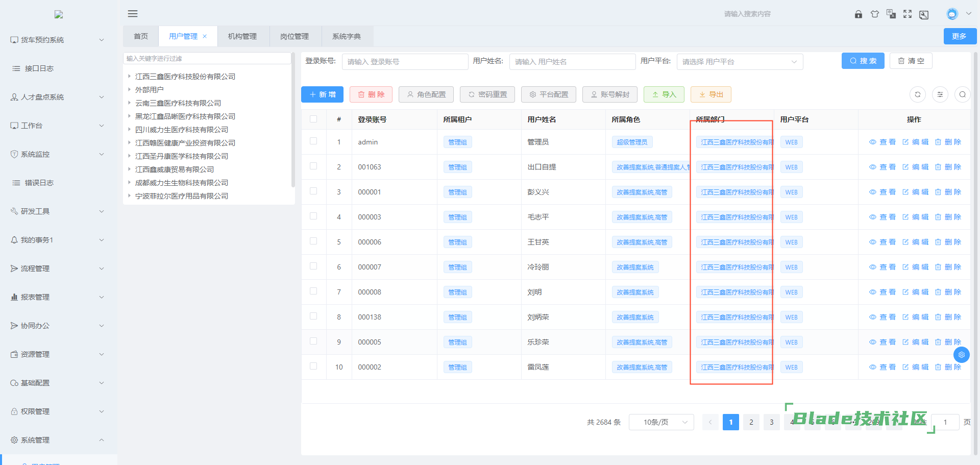The image size is (980, 465).
Task: Open the 工作台 sidebar menu
Action: pos(59,126)
